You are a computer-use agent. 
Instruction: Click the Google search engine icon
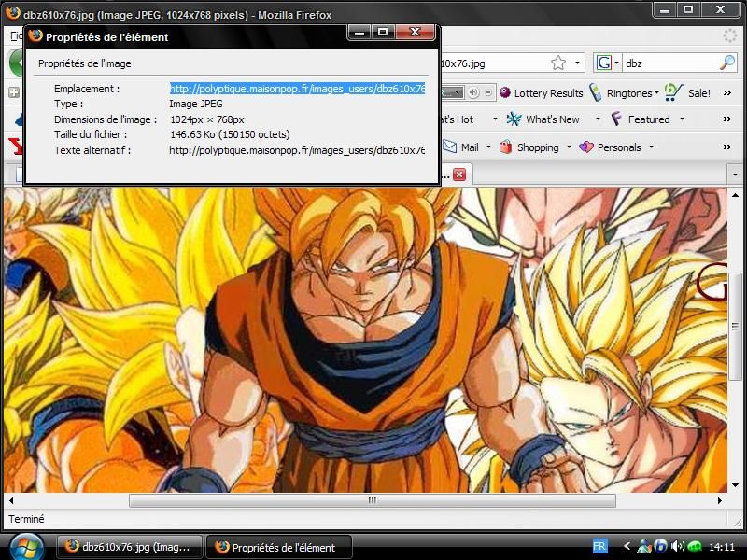[x=603, y=63]
